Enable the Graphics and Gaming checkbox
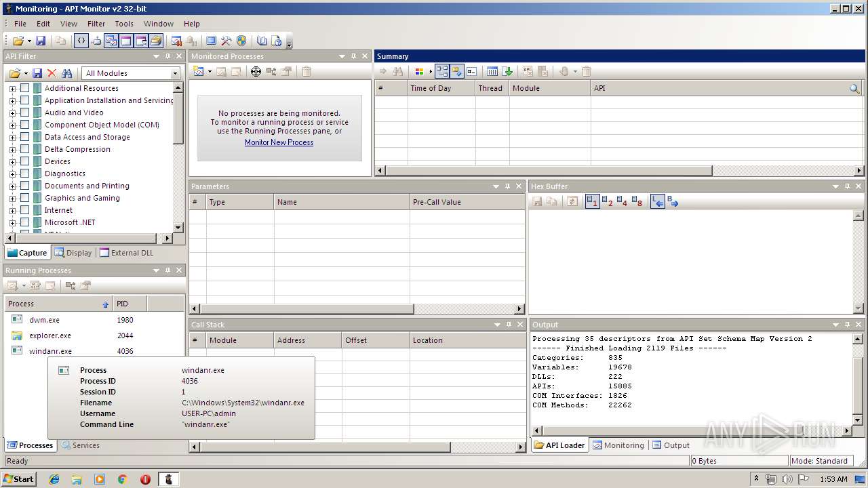The image size is (868, 488). 25,198
